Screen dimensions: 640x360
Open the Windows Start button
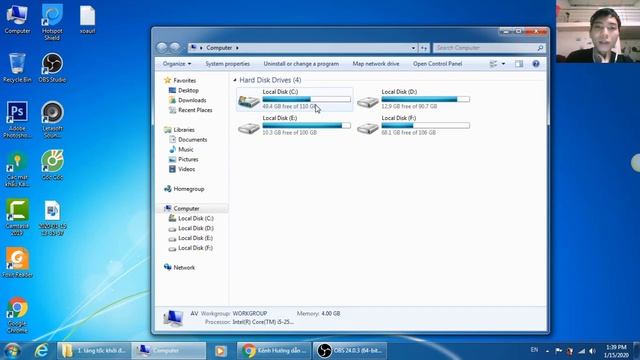click(12, 351)
